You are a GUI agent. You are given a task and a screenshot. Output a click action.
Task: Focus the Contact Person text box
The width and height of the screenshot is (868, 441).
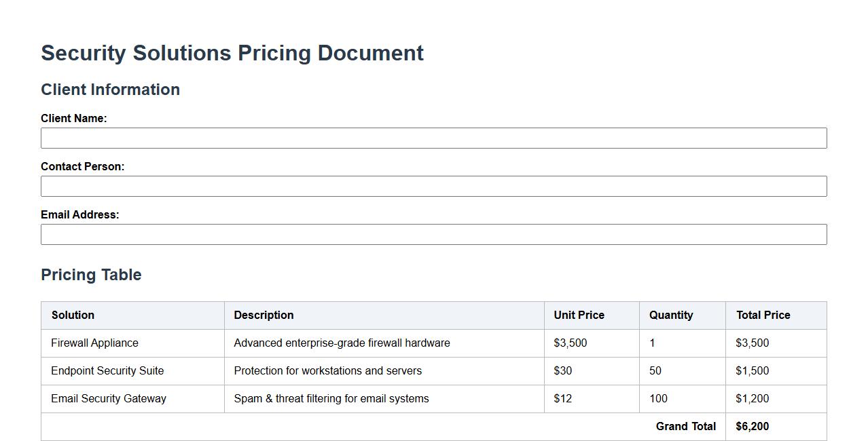click(x=433, y=186)
